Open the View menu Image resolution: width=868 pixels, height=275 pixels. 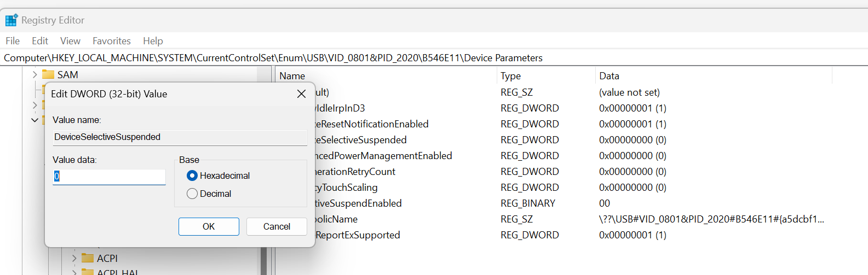click(70, 41)
